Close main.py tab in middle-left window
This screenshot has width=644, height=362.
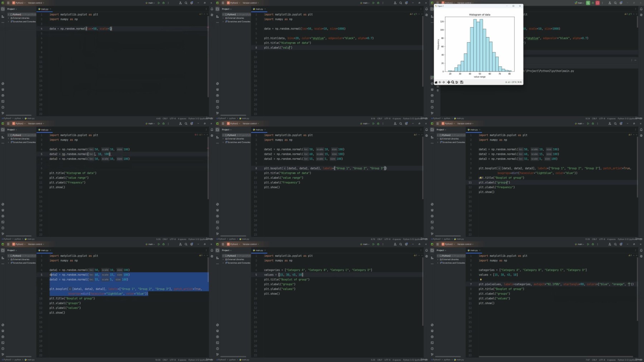click(50, 130)
